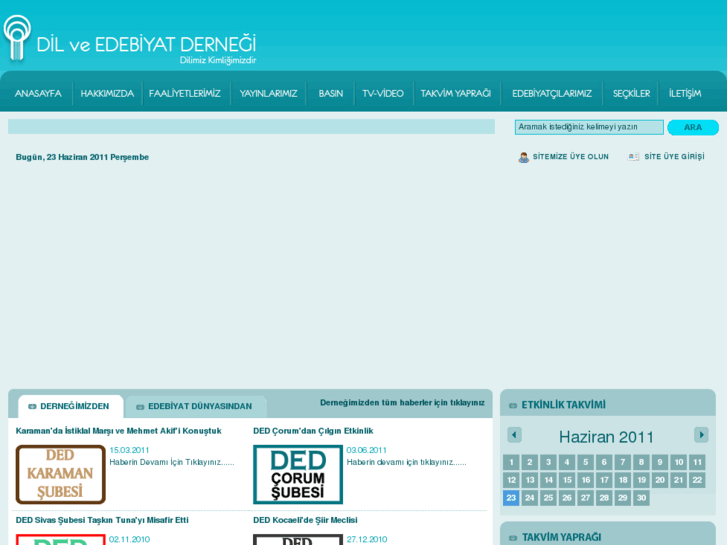Select day 30 in the calendar
The width and height of the screenshot is (727, 545).
tap(641, 498)
